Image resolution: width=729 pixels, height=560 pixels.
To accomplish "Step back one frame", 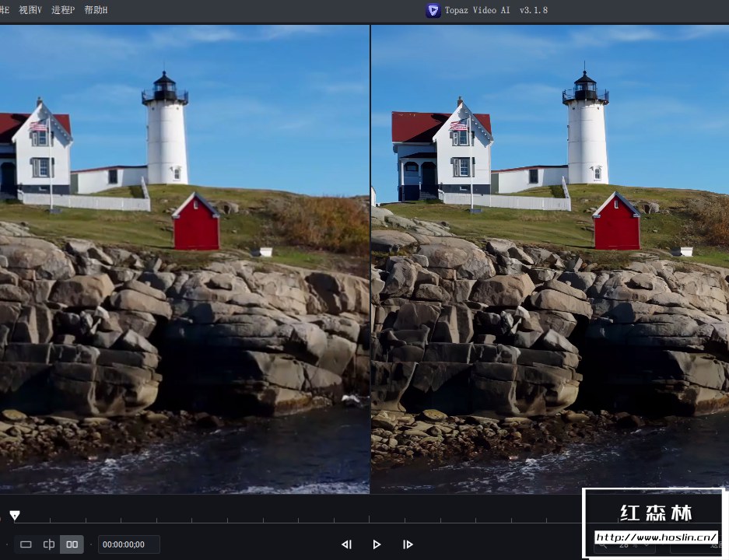I will pos(346,544).
